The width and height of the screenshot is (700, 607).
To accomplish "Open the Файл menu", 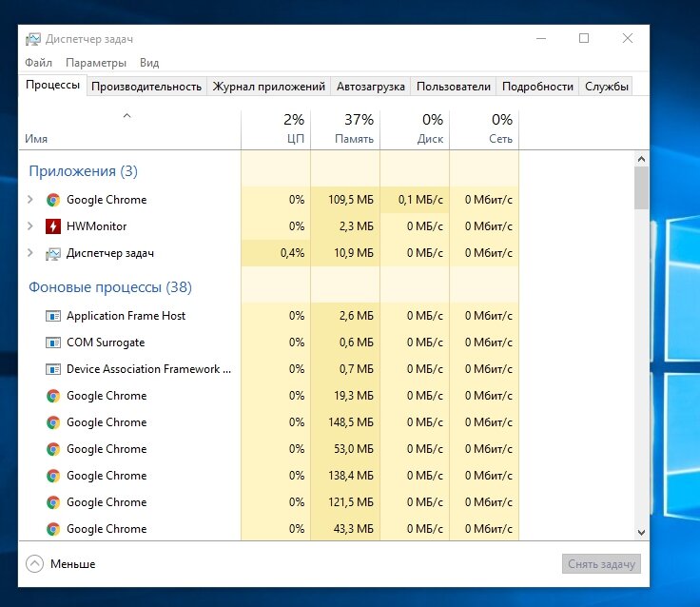I will tap(38, 63).
